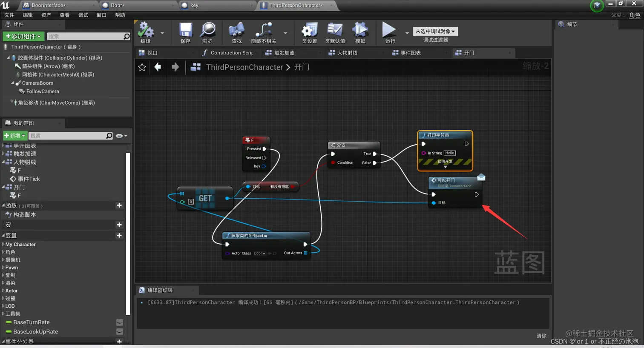This screenshot has width=644, height=348.
Task: Click the 浏览 browse icon
Action: 207,32
